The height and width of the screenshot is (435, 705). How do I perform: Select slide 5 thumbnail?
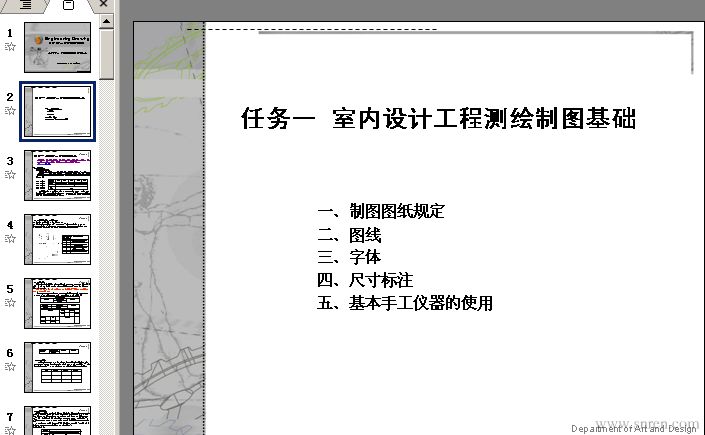point(58,303)
